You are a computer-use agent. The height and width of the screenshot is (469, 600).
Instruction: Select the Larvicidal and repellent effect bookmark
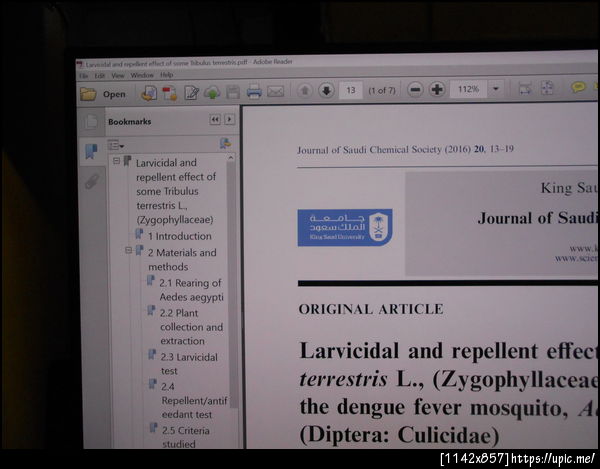point(176,191)
